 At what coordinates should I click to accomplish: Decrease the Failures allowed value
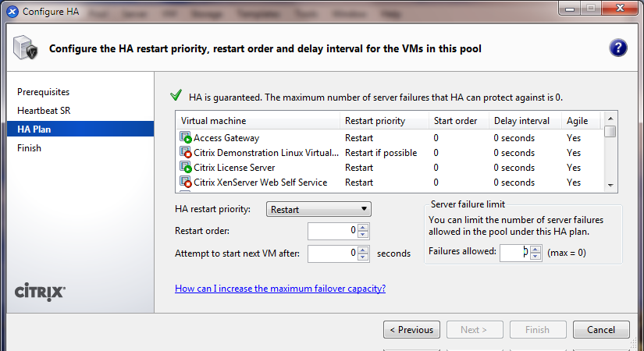click(x=535, y=256)
